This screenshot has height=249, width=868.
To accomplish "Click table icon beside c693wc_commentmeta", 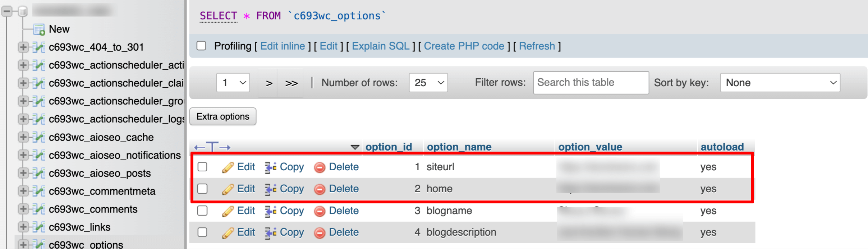I will [x=38, y=191].
